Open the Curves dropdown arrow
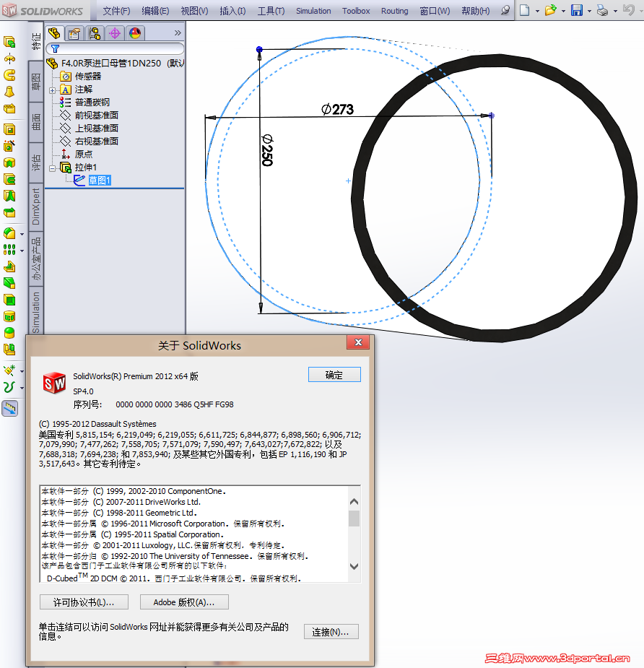 coord(22,388)
